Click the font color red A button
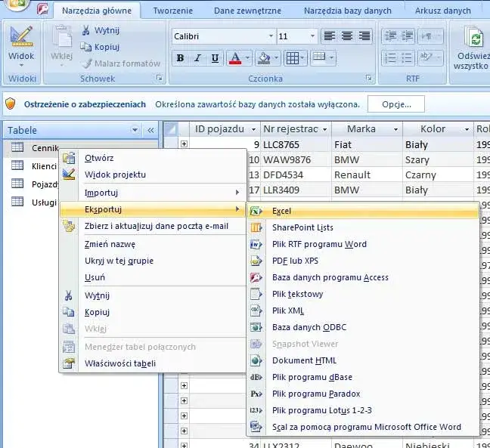Viewport: 490px width, 448px height. 234,58
